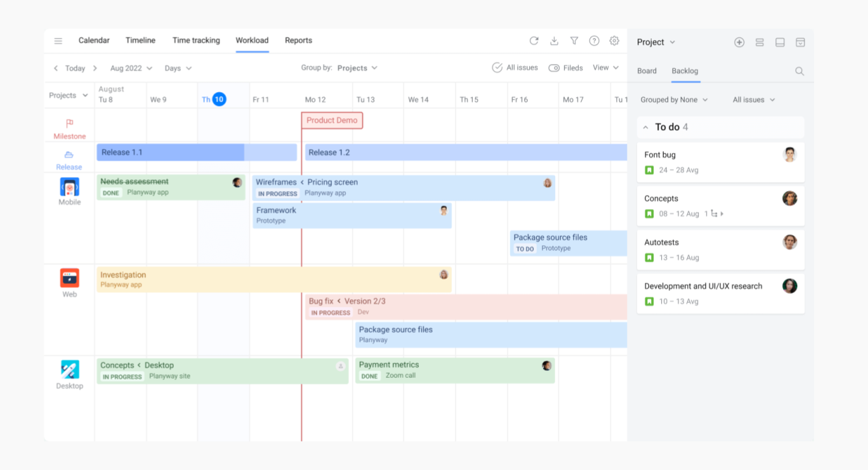Viewport: 868px width, 470px height.
Task: Switch to the Board tab
Action: point(647,71)
